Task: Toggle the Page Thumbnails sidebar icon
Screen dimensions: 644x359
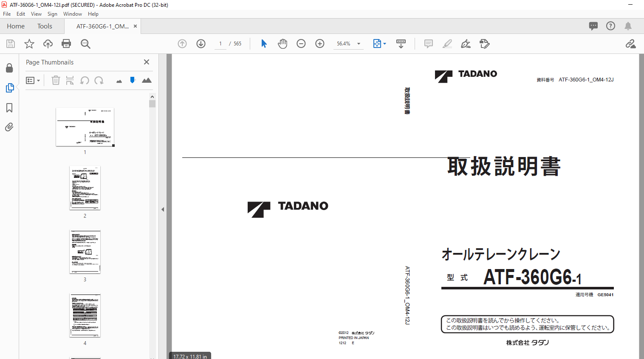Action: click(9, 88)
